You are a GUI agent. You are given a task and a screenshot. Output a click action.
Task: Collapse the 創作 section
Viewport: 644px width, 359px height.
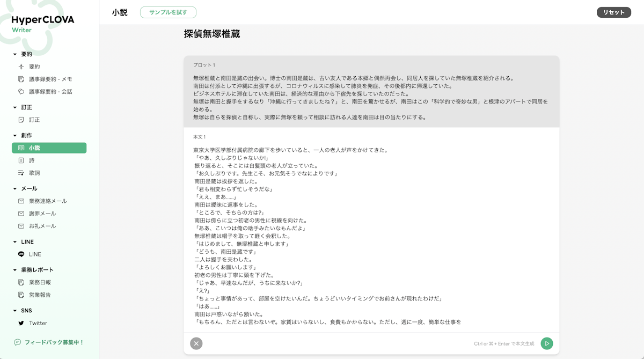coord(15,136)
